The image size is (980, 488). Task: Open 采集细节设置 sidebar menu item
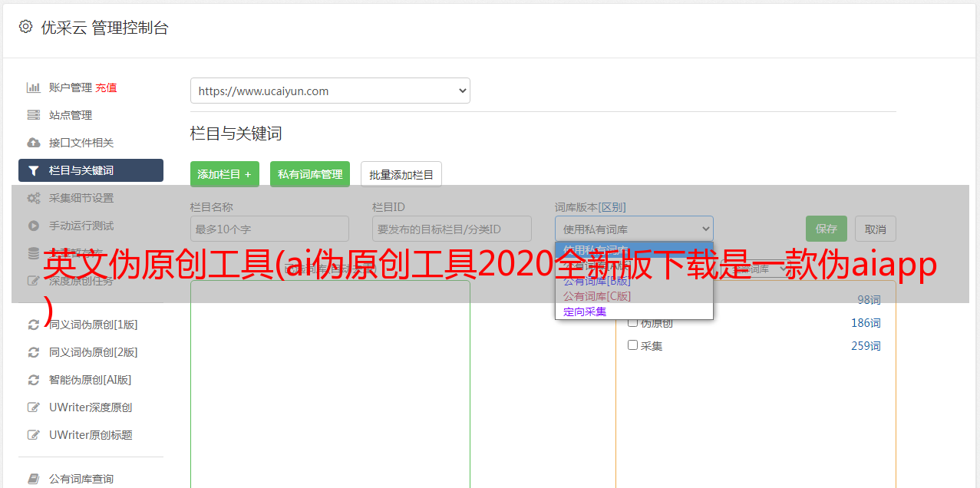[x=91, y=198]
